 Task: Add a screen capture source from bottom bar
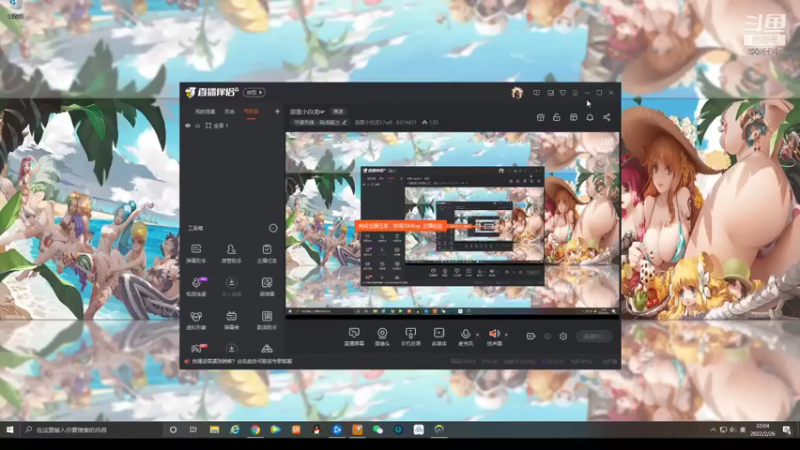coord(354,337)
